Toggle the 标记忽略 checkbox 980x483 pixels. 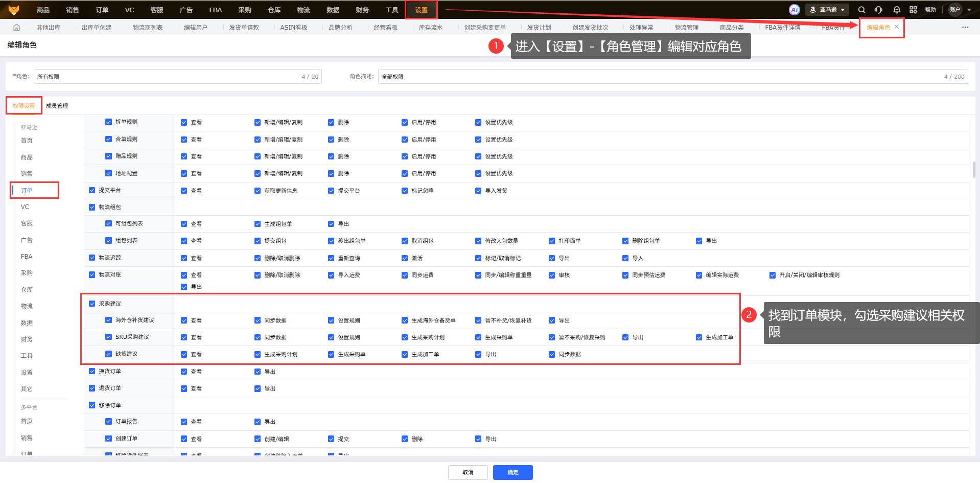(405, 191)
